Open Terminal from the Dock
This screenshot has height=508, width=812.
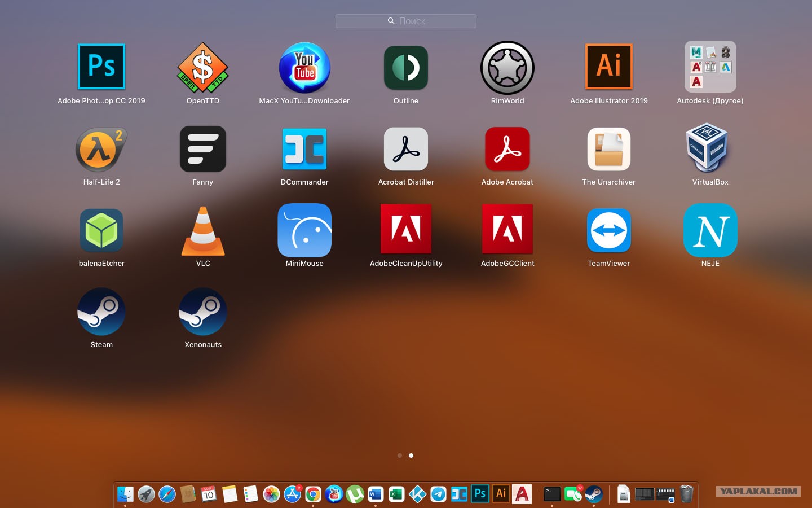pos(552,494)
